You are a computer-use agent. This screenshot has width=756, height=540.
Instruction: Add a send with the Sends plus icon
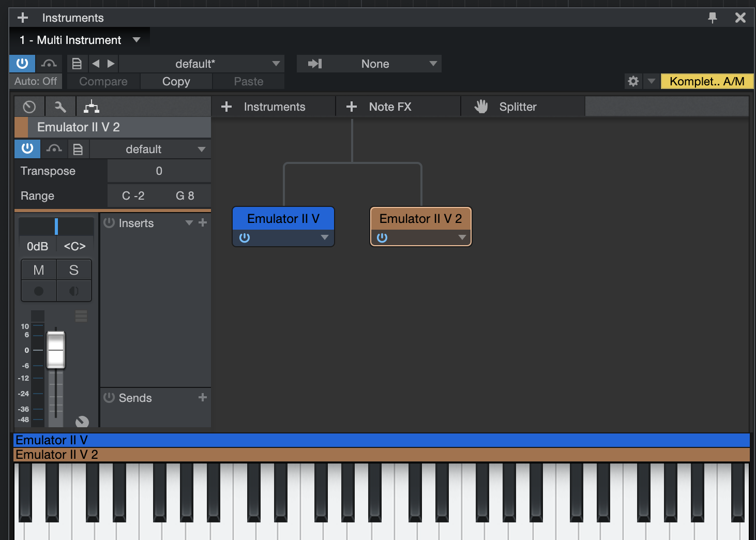tap(203, 397)
